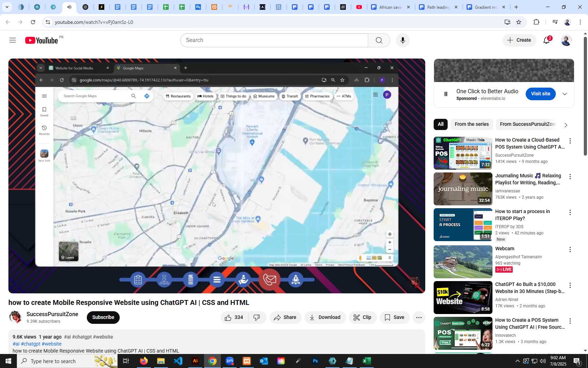Save video to playlist
The height and width of the screenshot is (368, 588).
point(394,318)
